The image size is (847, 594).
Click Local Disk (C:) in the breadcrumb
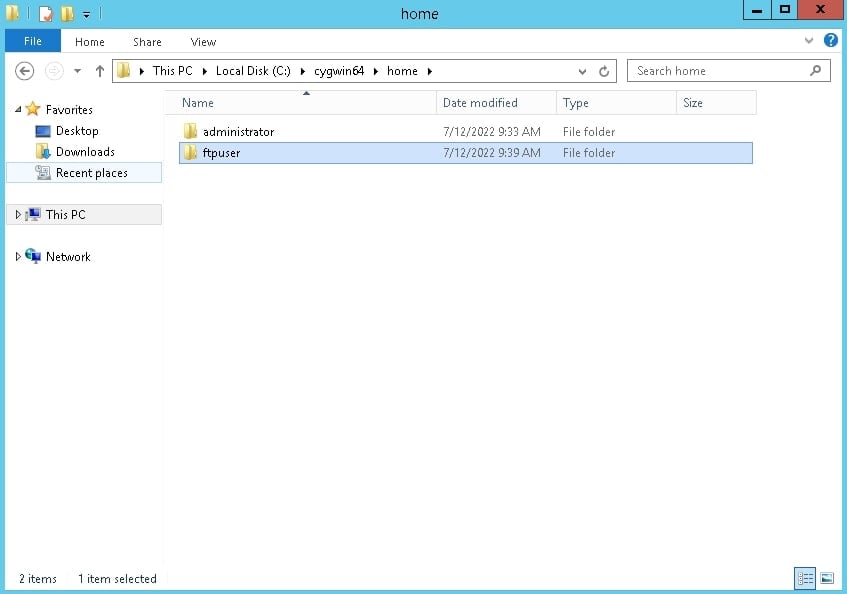click(x=253, y=71)
